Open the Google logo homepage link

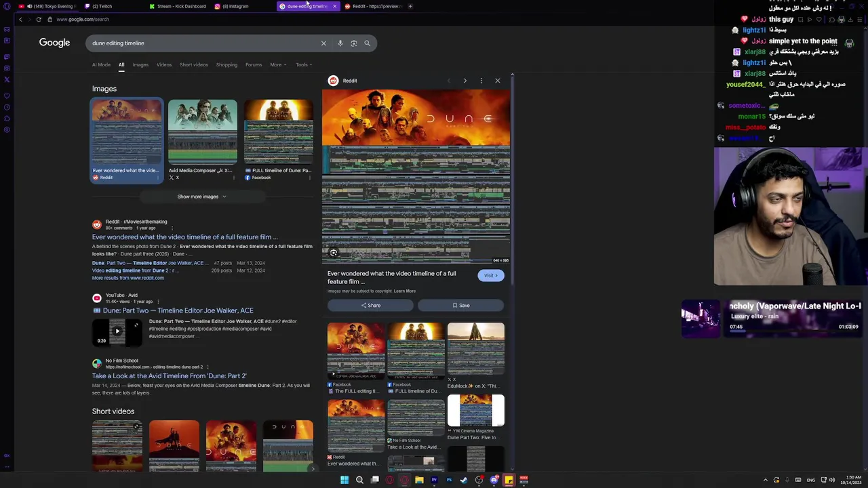coord(54,43)
